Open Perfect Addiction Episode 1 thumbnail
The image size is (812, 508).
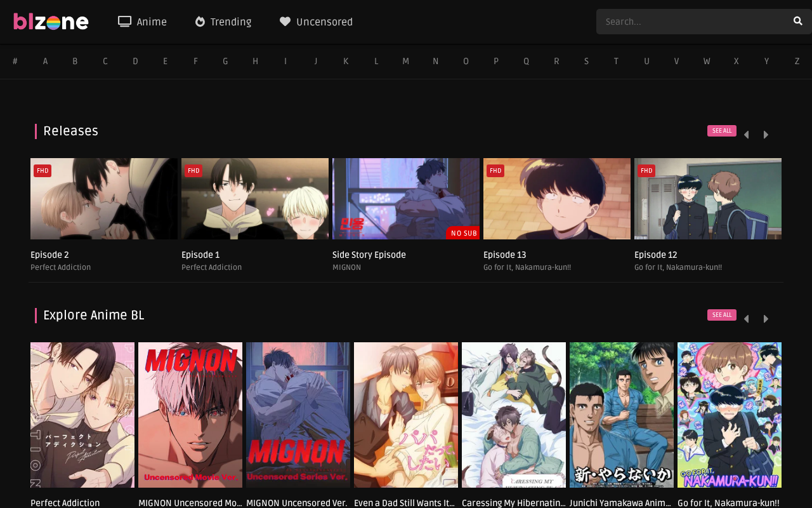point(255,199)
